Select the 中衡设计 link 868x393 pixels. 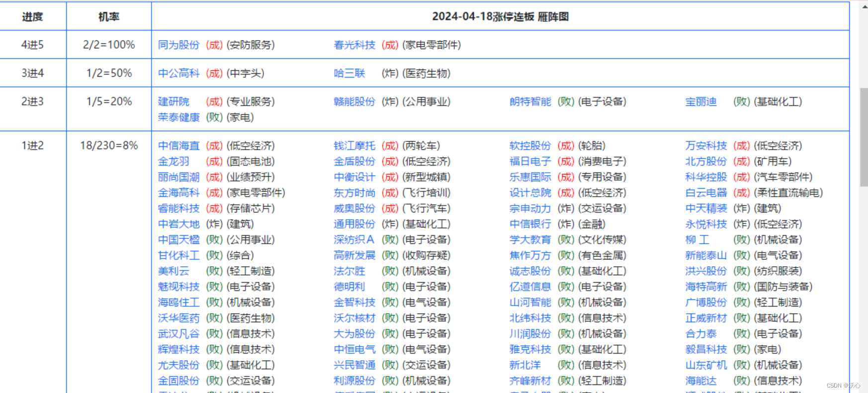click(354, 177)
